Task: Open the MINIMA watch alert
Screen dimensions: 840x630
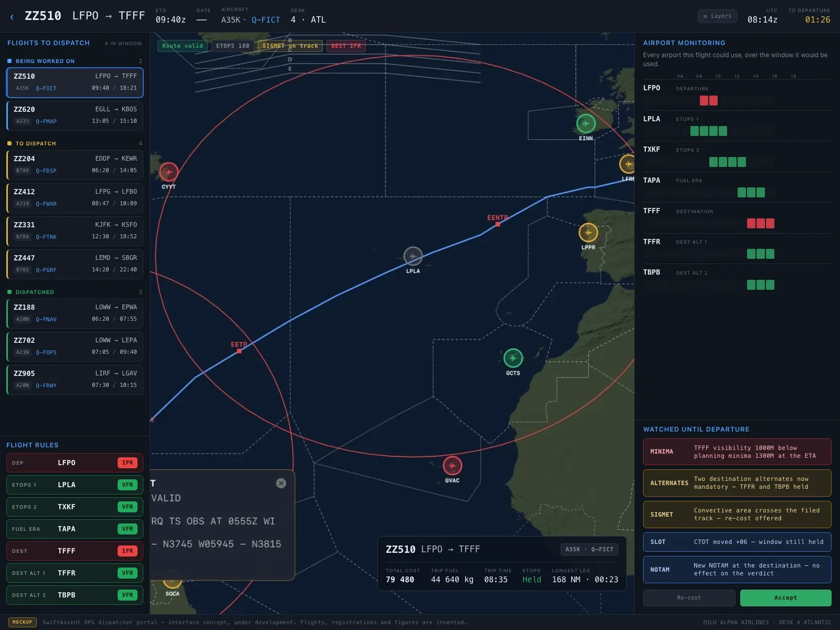Action: click(737, 452)
